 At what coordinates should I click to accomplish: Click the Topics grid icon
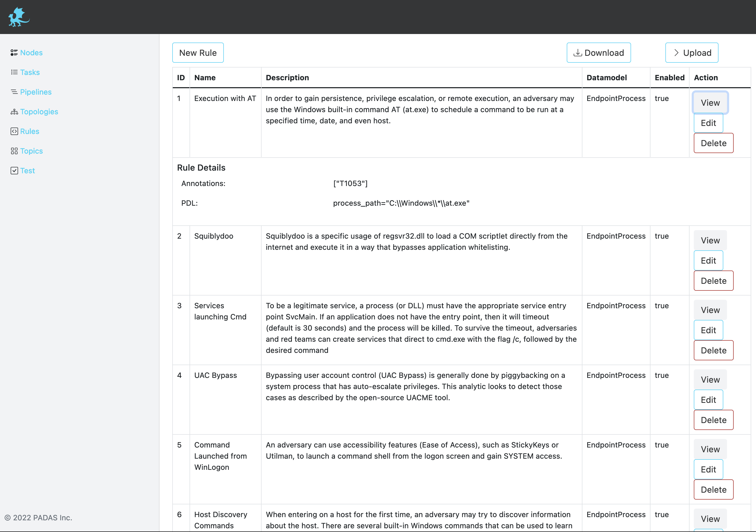[14, 151]
